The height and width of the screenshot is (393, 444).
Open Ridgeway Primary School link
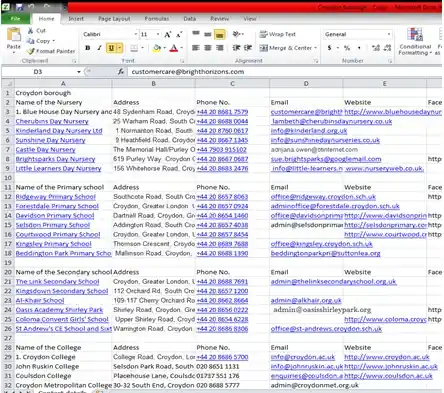56,197
